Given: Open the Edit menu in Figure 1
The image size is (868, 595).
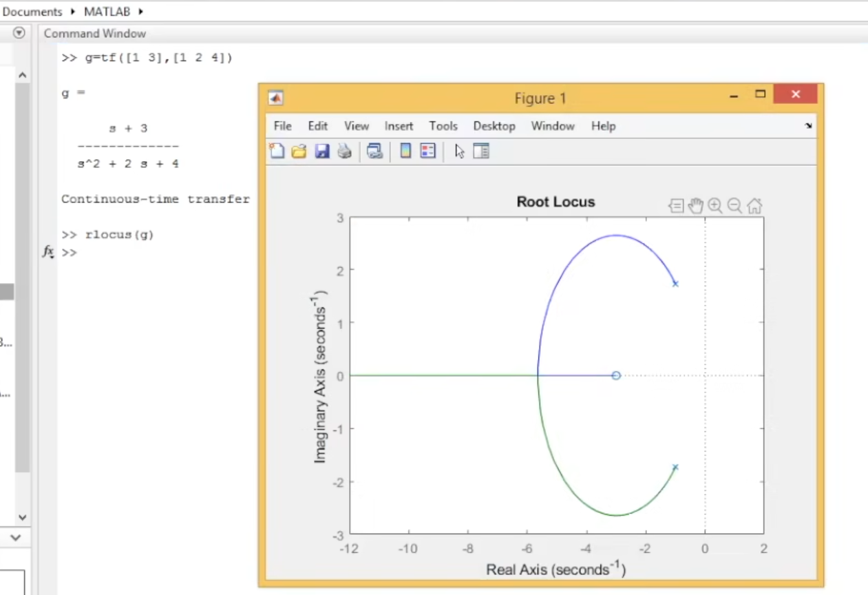Looking at the screenshot, I should point(318,126).
